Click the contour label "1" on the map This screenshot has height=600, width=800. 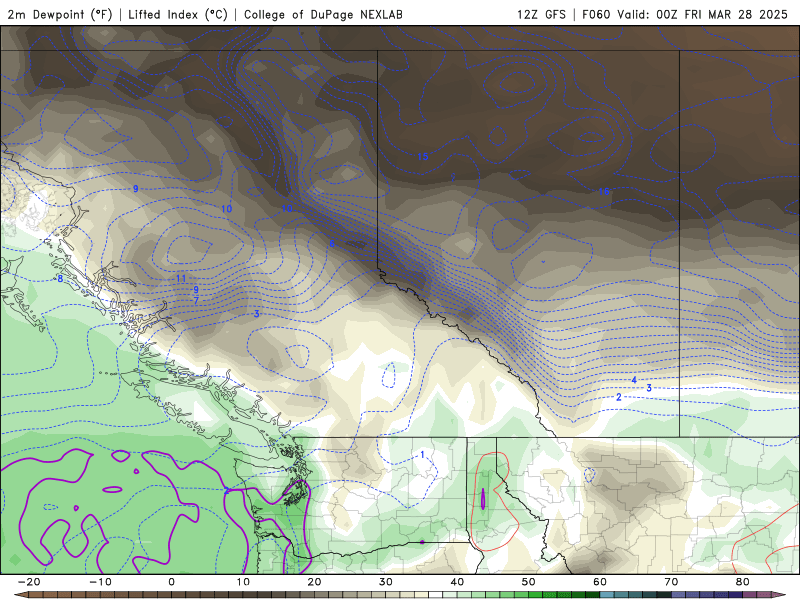[422, 455]
